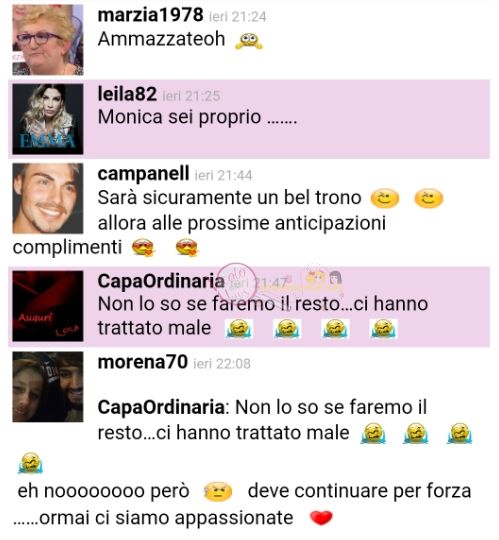Open CapaOrdinaria's red Auguri avatar

tap(48, 306)
